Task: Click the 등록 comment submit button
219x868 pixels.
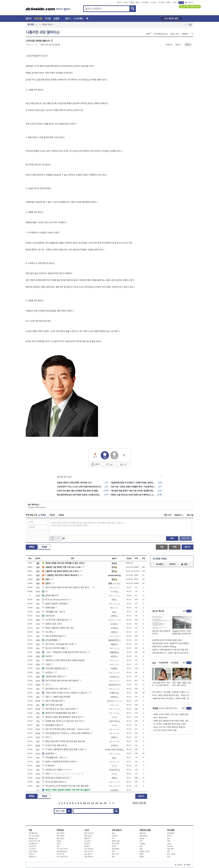Action: point(172,538)
